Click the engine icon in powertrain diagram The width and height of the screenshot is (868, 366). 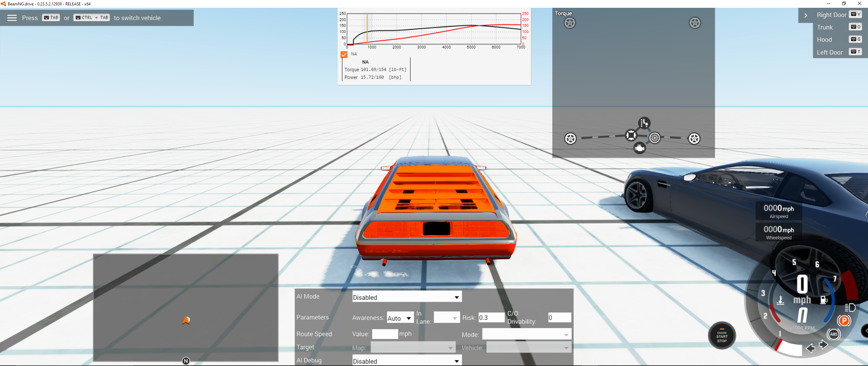(639, 148)
